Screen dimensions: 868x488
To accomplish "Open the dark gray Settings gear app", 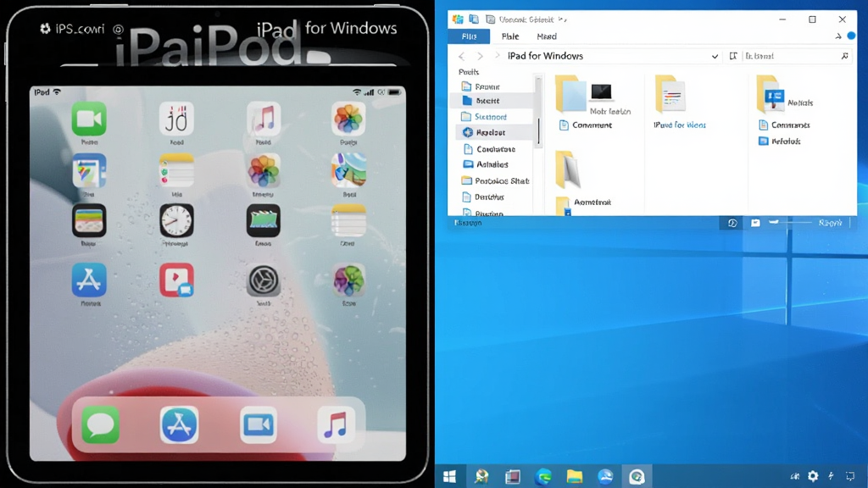I will point(264,280).
